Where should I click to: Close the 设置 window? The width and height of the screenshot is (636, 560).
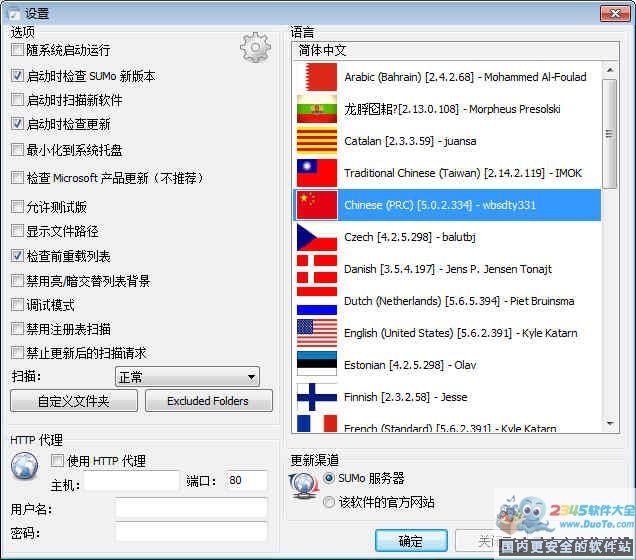(615, 14)
